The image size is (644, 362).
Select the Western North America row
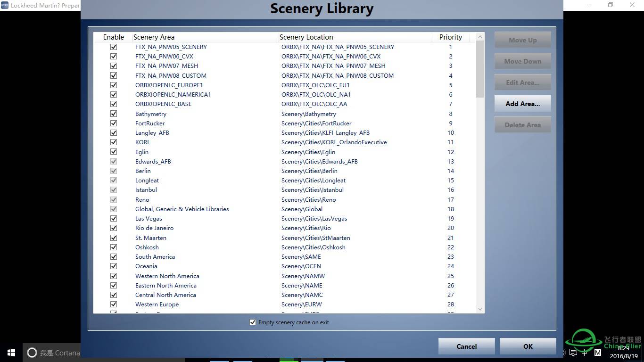tap(167, 276)
